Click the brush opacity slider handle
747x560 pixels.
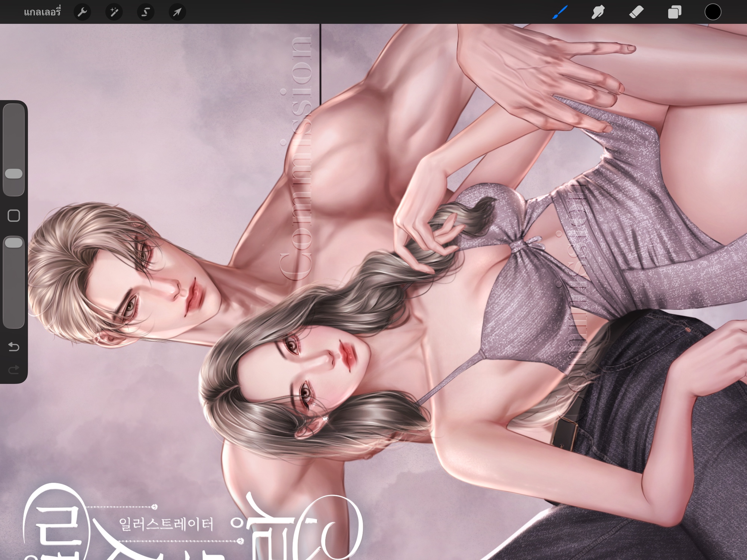[x=14, y=243]
